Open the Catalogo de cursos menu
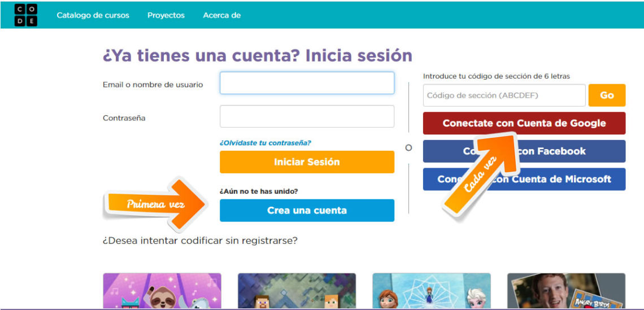The width and height of the screenshot is (644, 310). click(93, 15)
